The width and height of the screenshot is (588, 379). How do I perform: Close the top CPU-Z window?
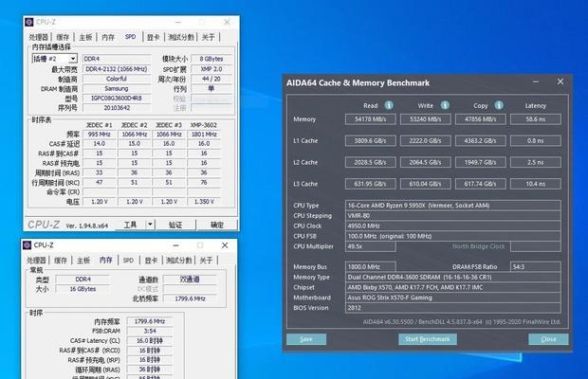click(x=227, y=22)
